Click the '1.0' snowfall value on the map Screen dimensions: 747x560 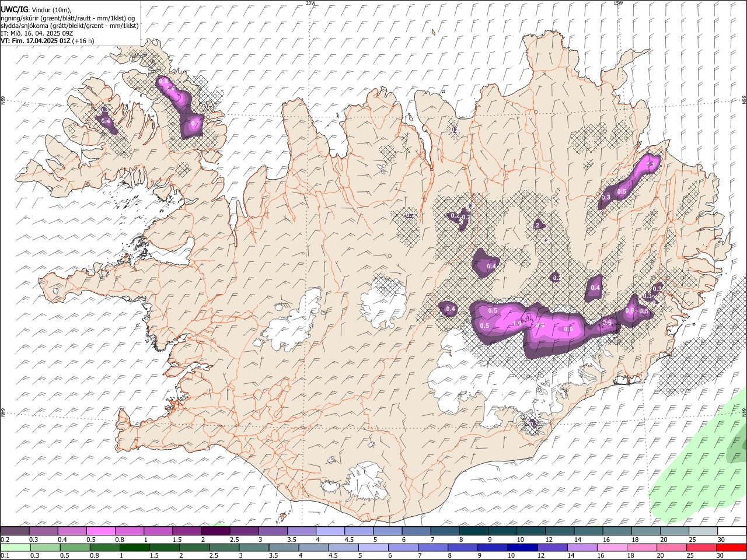point(517,324)
